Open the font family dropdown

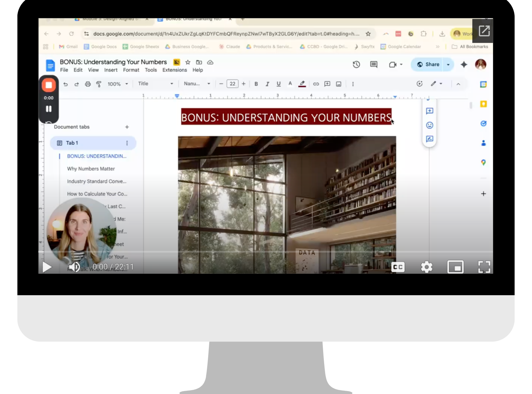point(197,84)
